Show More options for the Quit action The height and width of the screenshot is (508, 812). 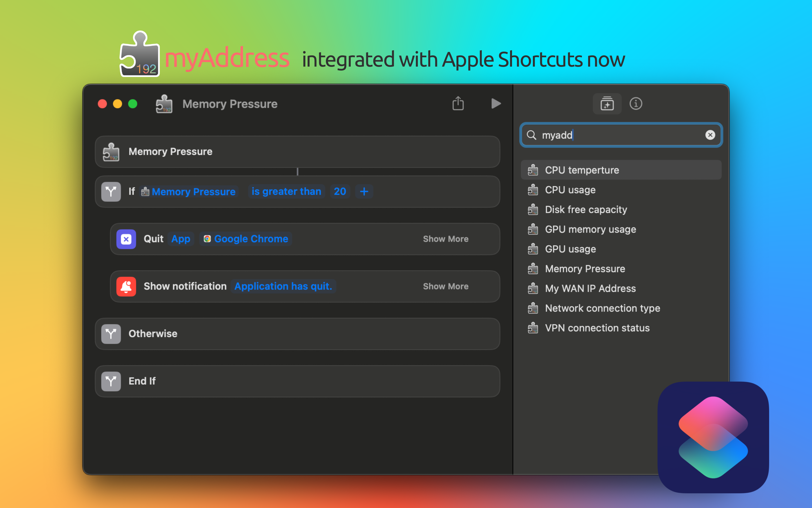445,239
